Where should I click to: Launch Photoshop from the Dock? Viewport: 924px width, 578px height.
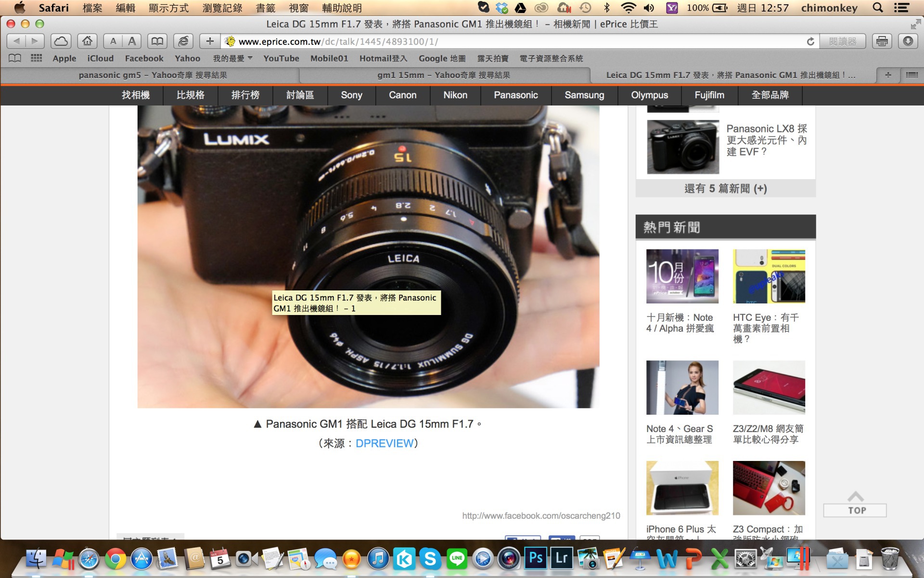[x=536, y=558]
